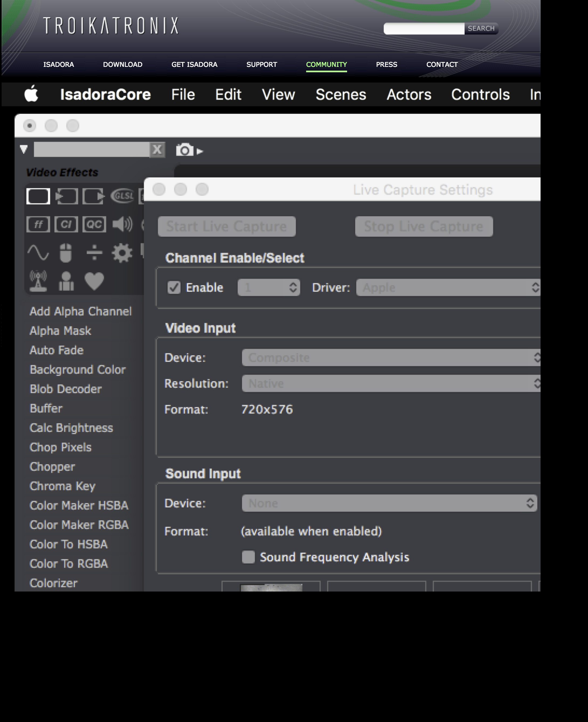This screenshot has height=722, width=588.
Task: Open the SUPPORT website link
Action: pyautogui.click(x=262, y=64)
